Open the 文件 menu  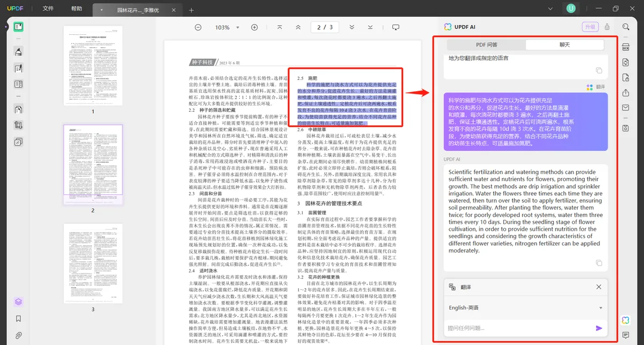pos(48,9)
